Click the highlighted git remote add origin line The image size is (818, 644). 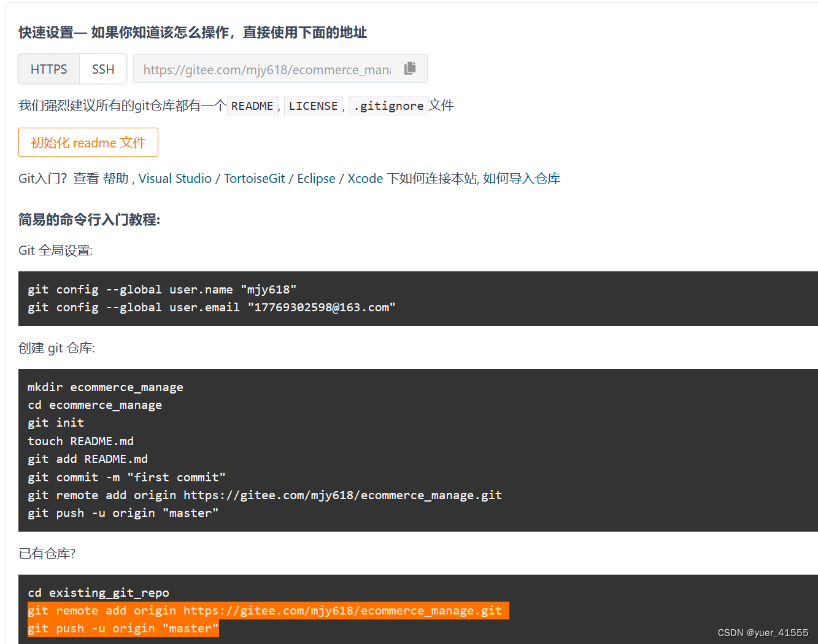(268, 610)
